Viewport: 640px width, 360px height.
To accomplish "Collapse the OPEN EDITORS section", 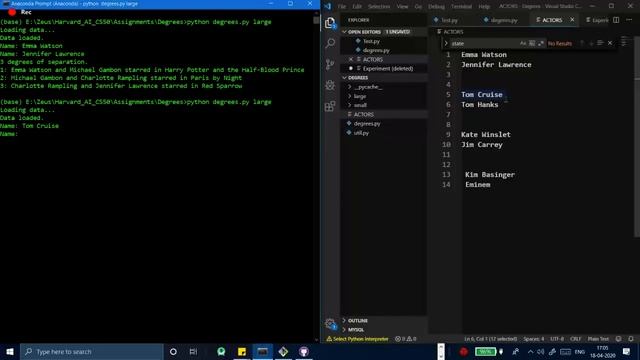I will tap(344, 32).
